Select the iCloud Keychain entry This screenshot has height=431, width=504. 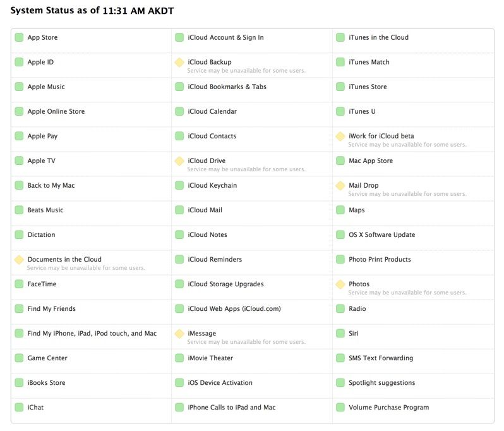(212, 185)
